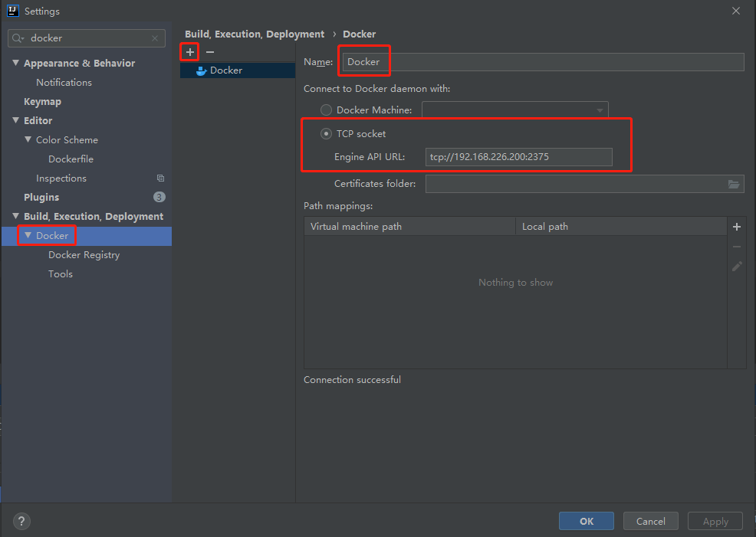The height and width of the screenshot is (537, 756).
Task: Clear the docker search text
Action: pos(155,38)
